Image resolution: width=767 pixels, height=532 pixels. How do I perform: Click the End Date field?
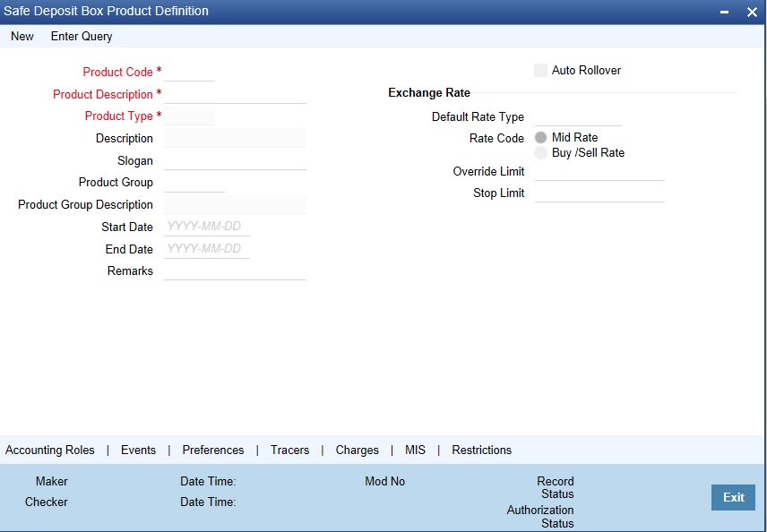pos(207,249)
